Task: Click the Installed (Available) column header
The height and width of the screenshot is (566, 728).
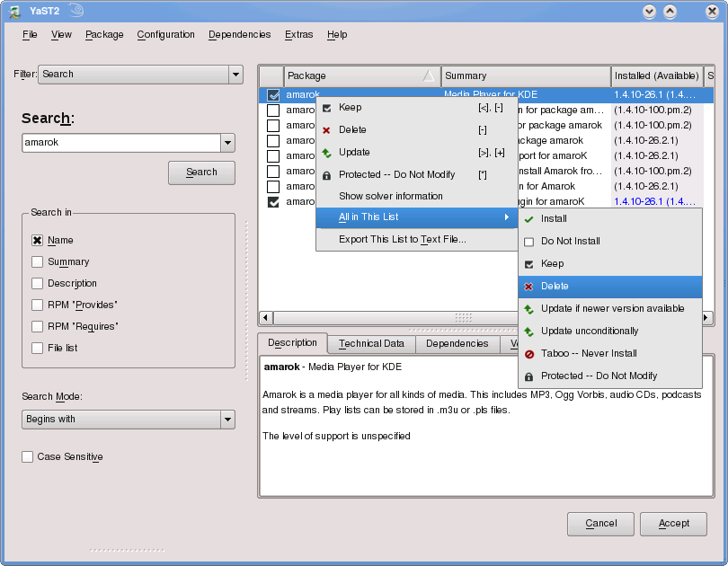Action: point(657,75)
